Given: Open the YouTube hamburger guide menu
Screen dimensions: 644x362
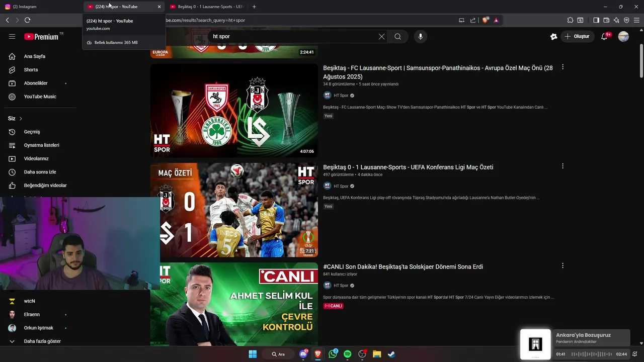Looking at the screenshot, I should click(12, 36).
